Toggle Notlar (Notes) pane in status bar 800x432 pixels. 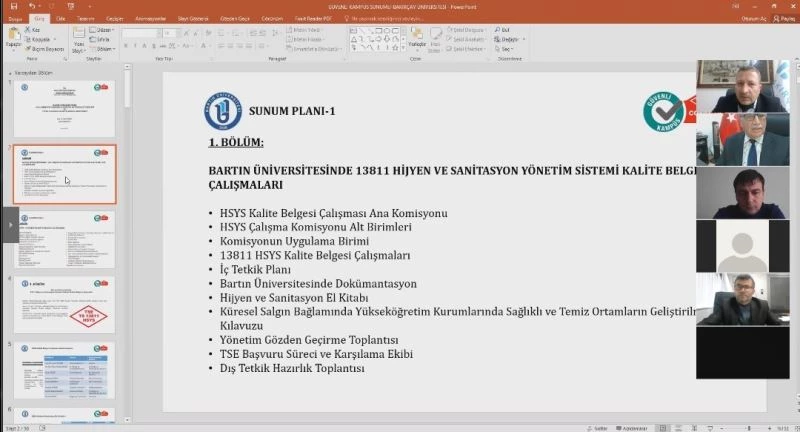coord(595,426)
